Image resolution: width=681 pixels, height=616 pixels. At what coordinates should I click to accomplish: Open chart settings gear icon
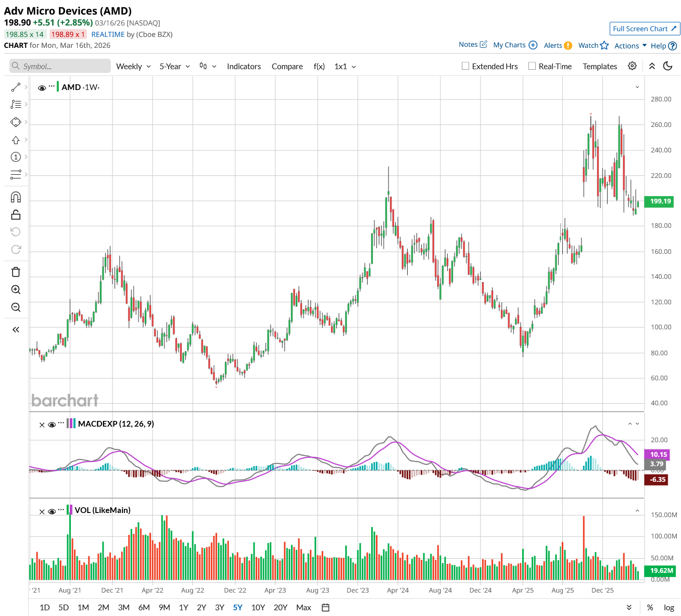pos(632,66)
